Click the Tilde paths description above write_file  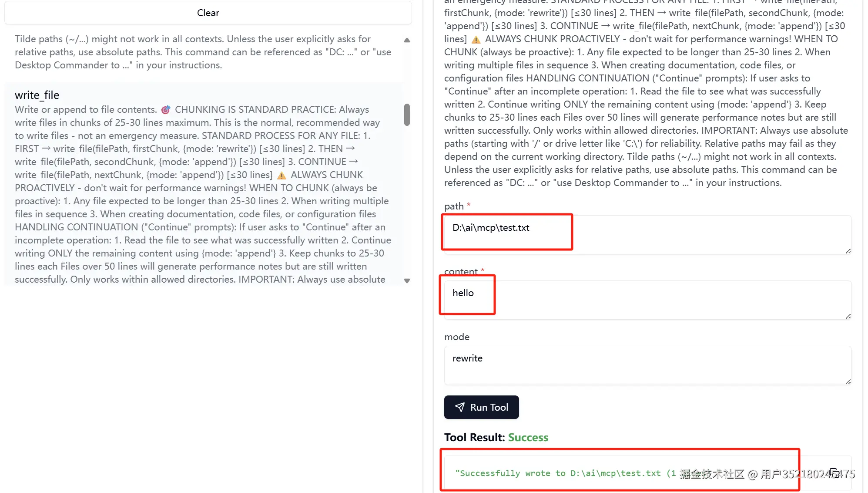[204, 52]
